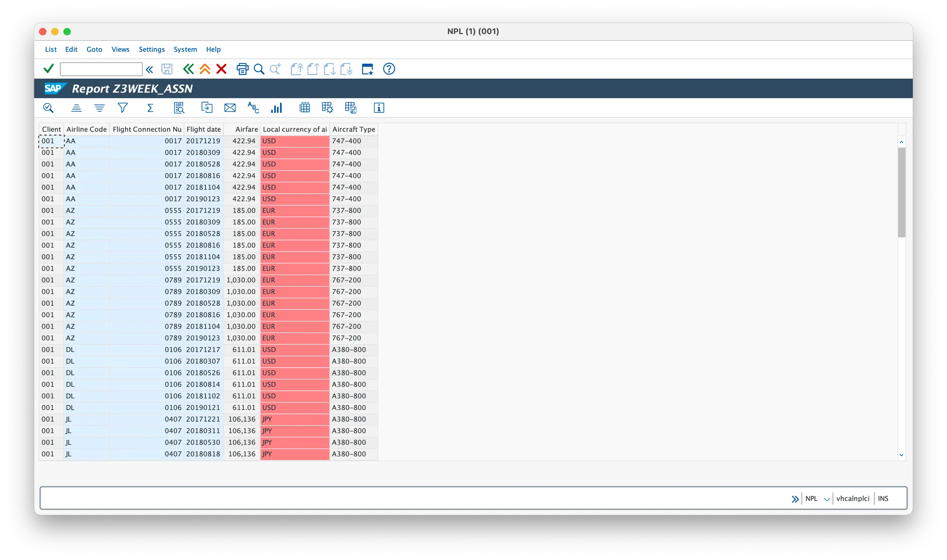The width and height of the screenshot is (947, 560).
Task: Expand status bar double-arrow
Action: [795, 499]
